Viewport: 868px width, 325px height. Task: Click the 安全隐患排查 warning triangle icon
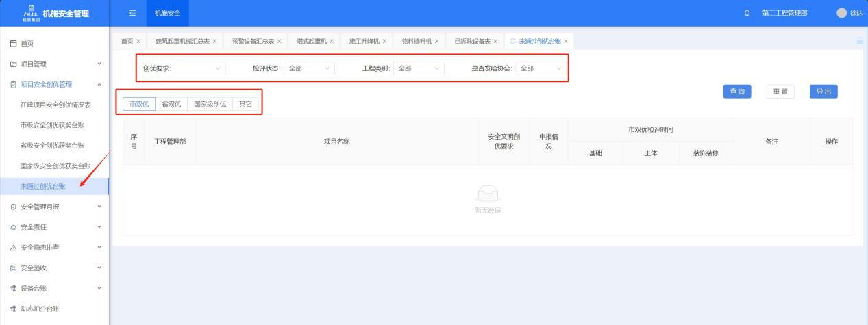(13, 248)
